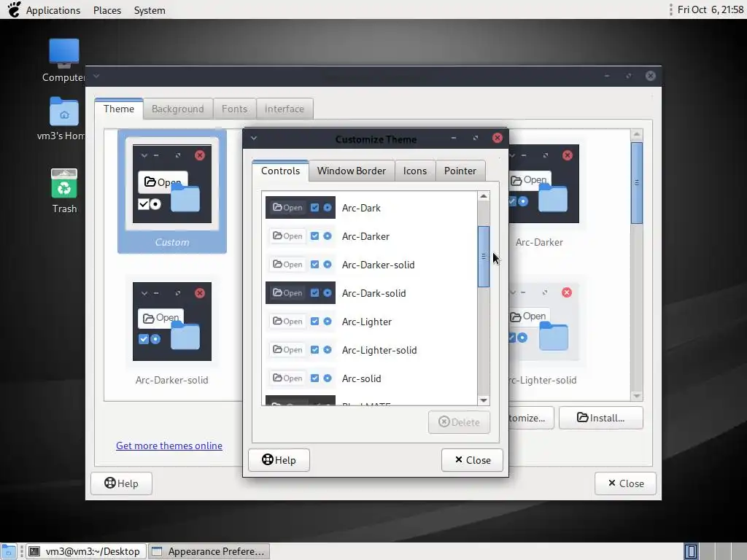The height and width of the screenshot is (560, 747).
Task: Minimize the Customize Theme dialog
Action: (x=454, y=138)
